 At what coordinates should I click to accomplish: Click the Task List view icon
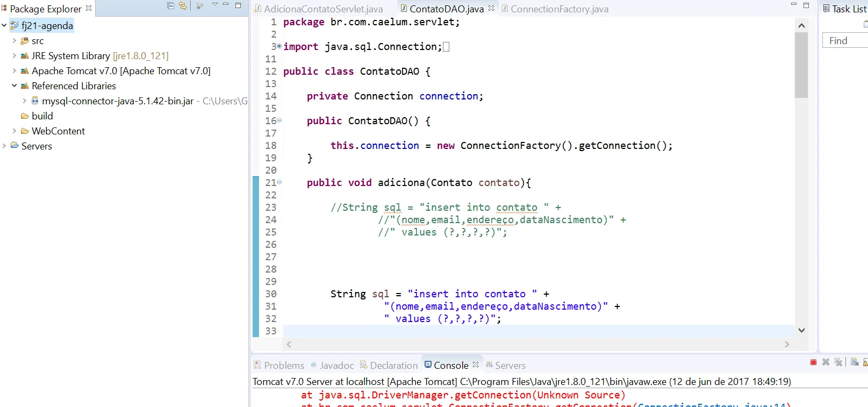tap(827, 9)
